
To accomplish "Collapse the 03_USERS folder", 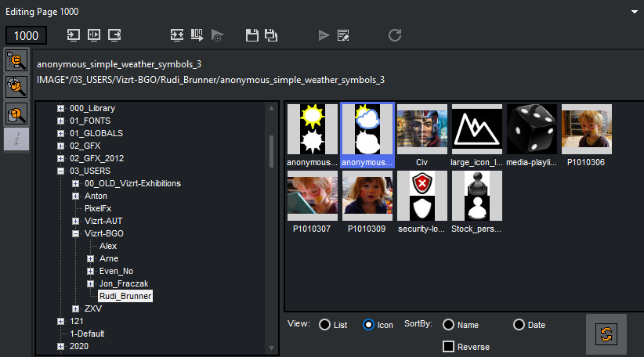I will 60,171.
